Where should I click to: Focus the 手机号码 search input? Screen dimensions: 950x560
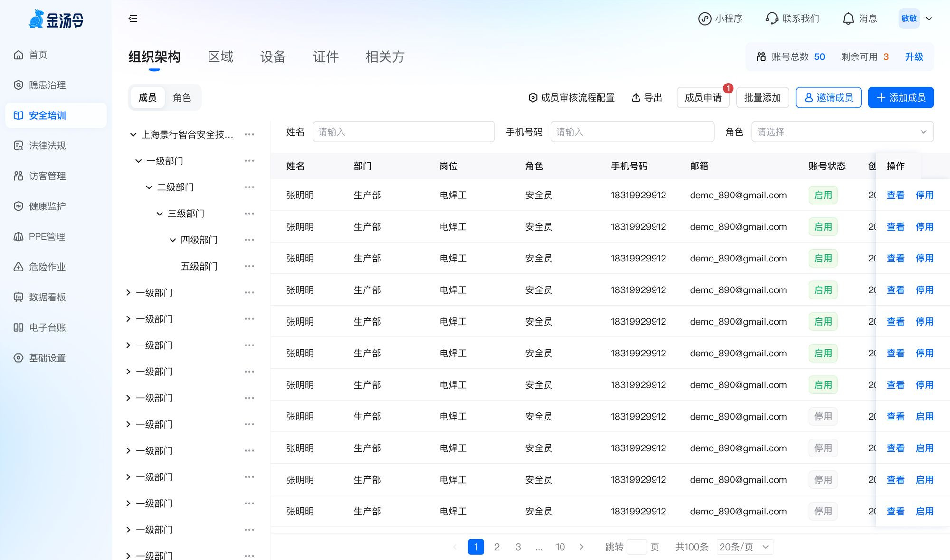[632, 132]
